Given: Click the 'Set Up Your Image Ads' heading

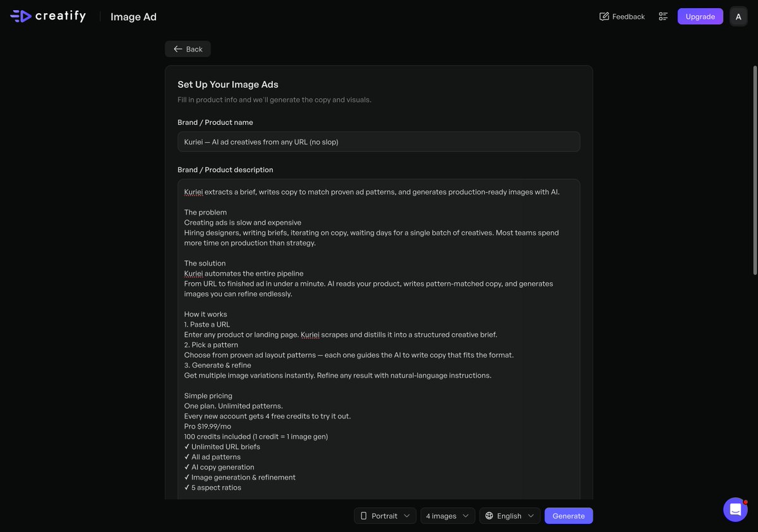Looking at the screenshot, I should (228, 85).
